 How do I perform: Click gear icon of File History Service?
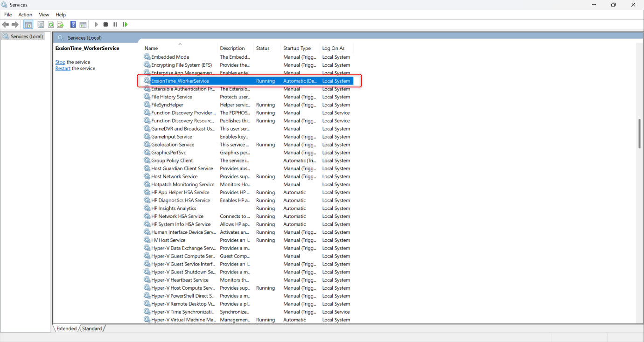click(147, 97)
